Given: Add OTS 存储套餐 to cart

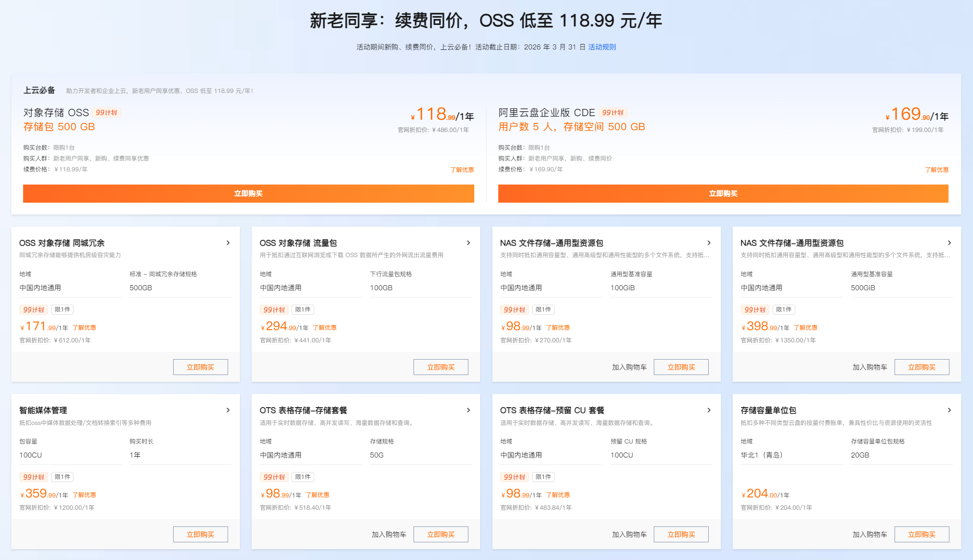Looking at the screenshot, I should [389, 535].
